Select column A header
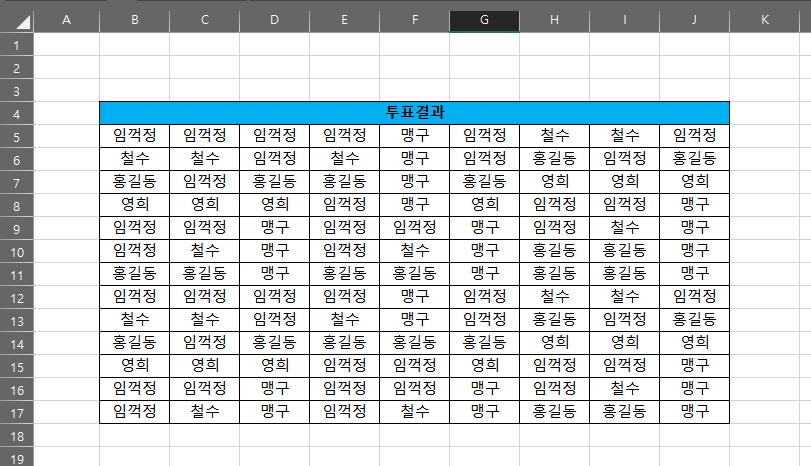The width and height of the screenshot is (811, 466). (66, 20)
